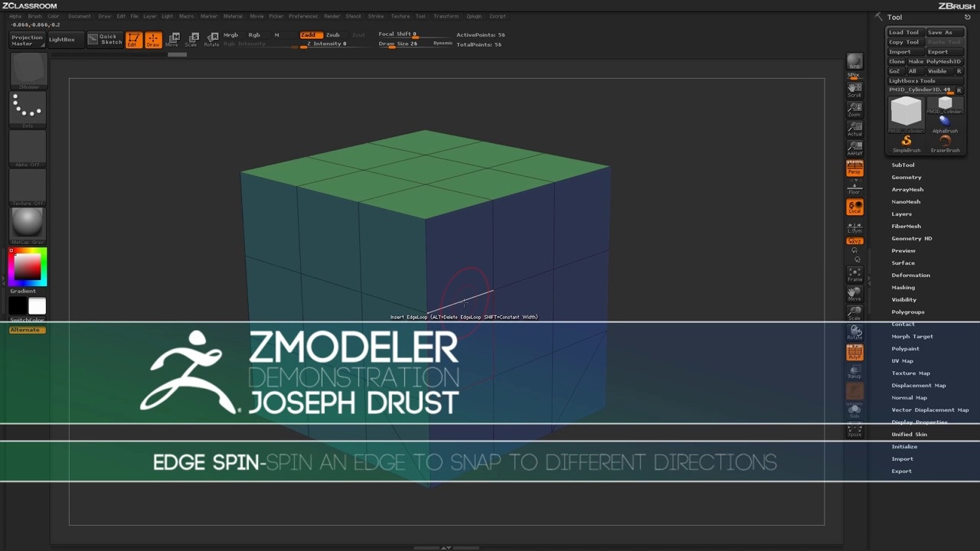Image resolution: width=980 pixels, height=551 pixels.
Task: Toggle XYZ rotation axis button
Action: [854, 241]
